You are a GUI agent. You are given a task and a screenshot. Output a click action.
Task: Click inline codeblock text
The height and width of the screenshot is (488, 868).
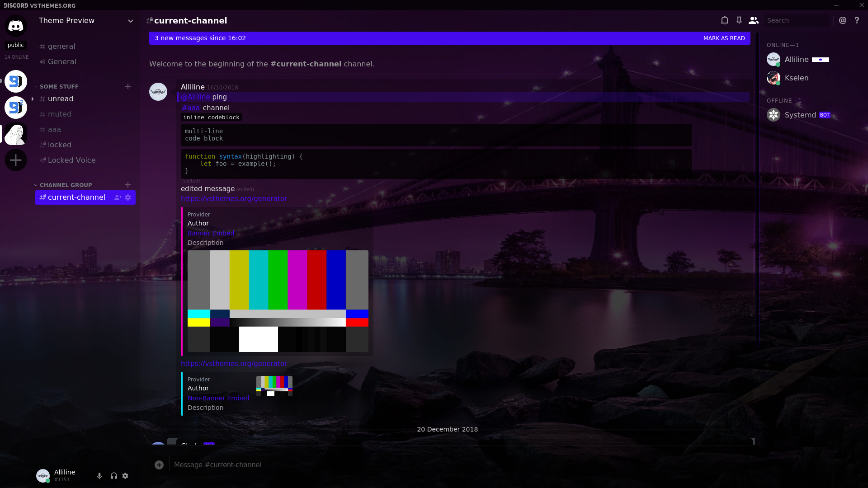211,117
